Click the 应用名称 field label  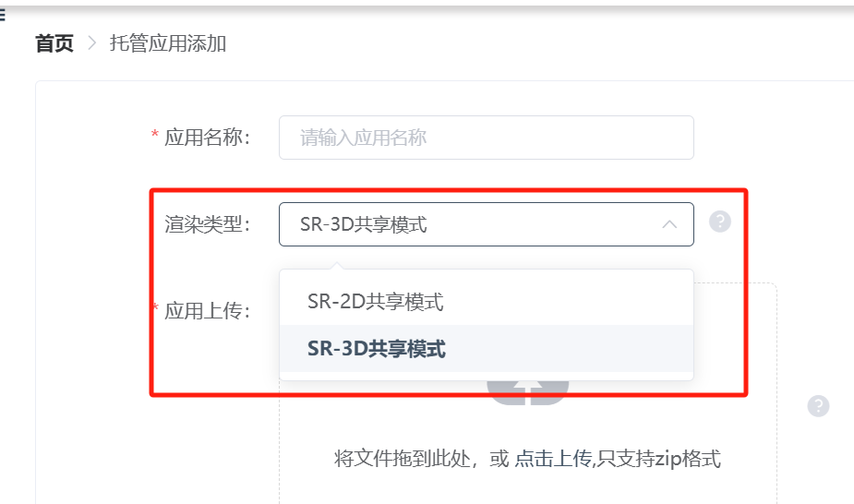[x=207, y=138]
